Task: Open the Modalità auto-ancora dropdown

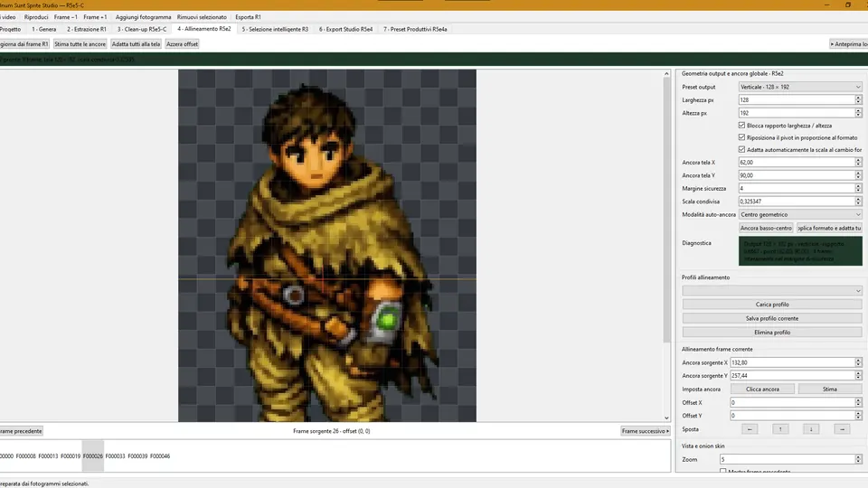Action: pos(800,214)
